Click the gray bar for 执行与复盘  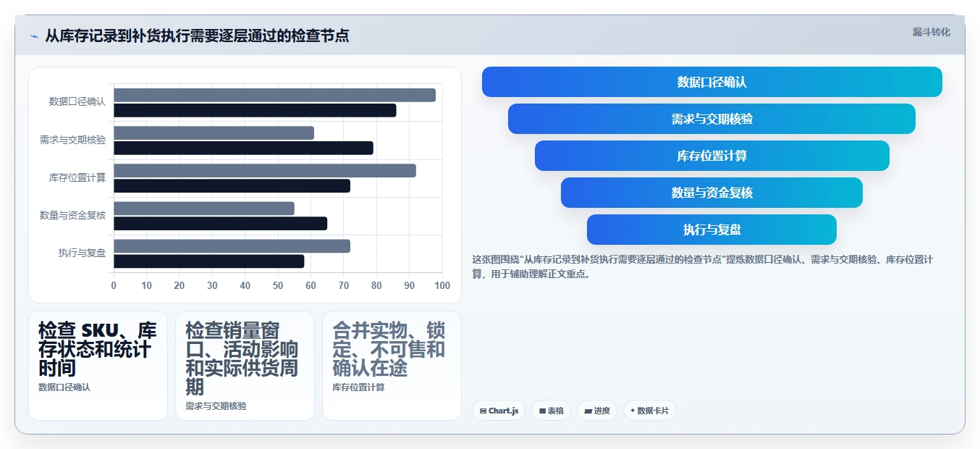coord(232,246)
